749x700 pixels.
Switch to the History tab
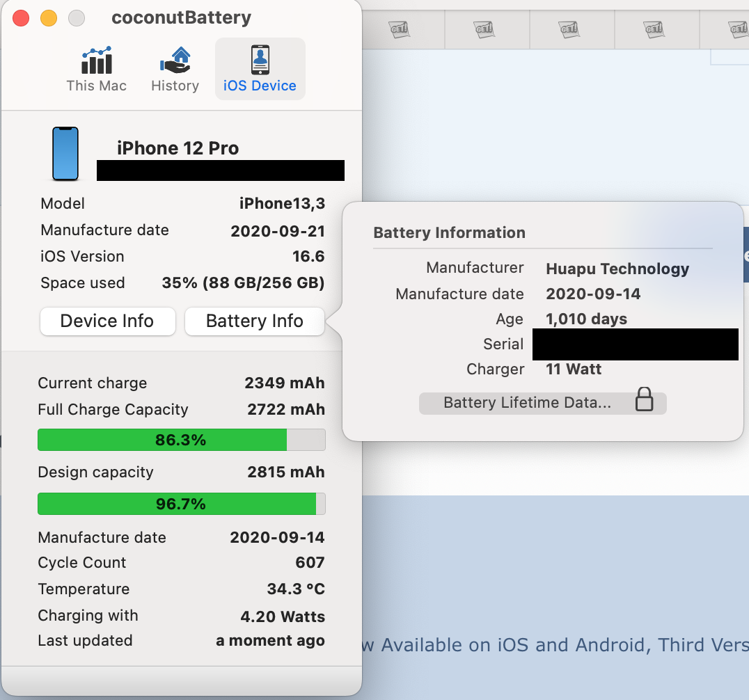coord(175,70)
